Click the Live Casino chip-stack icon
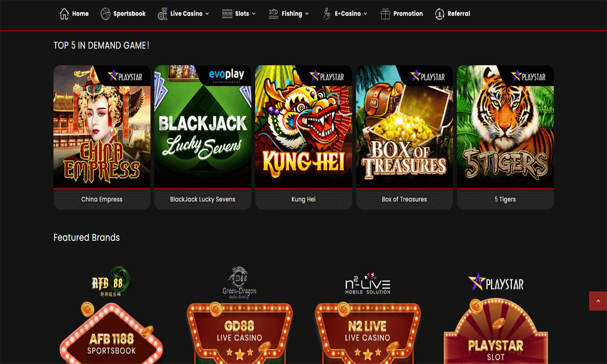 pos(163,14)
